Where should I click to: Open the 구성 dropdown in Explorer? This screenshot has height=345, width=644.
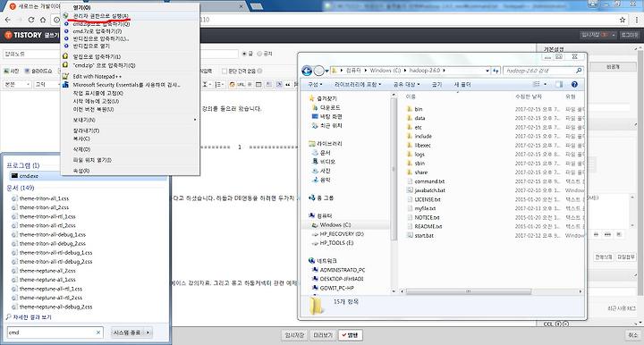[x=316, y=85]
